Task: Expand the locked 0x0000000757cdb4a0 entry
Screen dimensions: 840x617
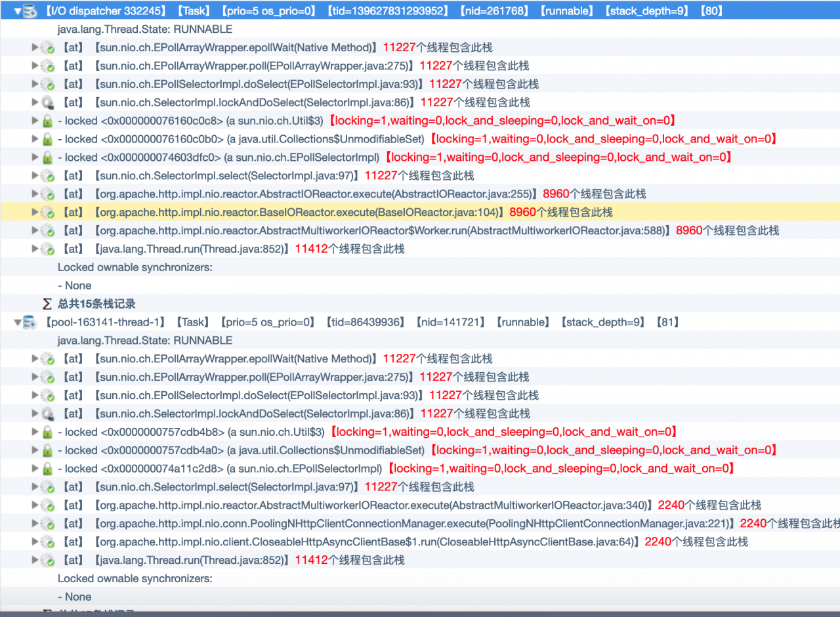Action: tap(35, 450)
